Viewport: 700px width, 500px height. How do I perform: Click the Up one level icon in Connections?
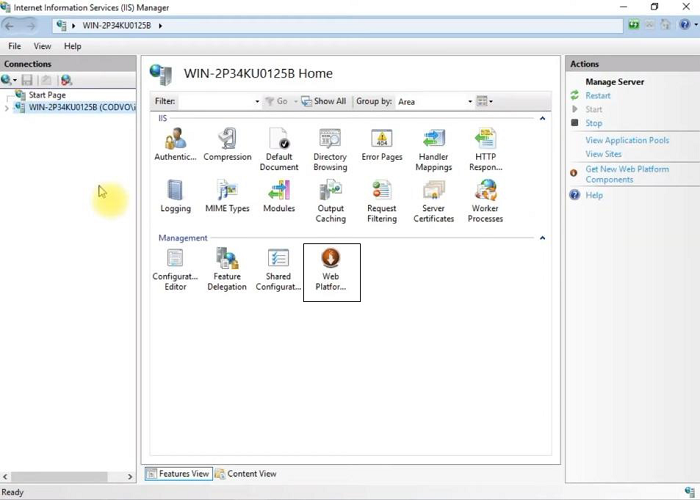tap(46, 80)
